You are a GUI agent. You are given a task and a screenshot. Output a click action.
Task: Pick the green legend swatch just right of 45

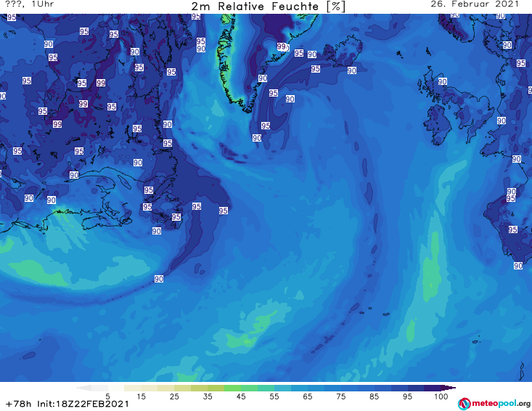pos(250,388)
